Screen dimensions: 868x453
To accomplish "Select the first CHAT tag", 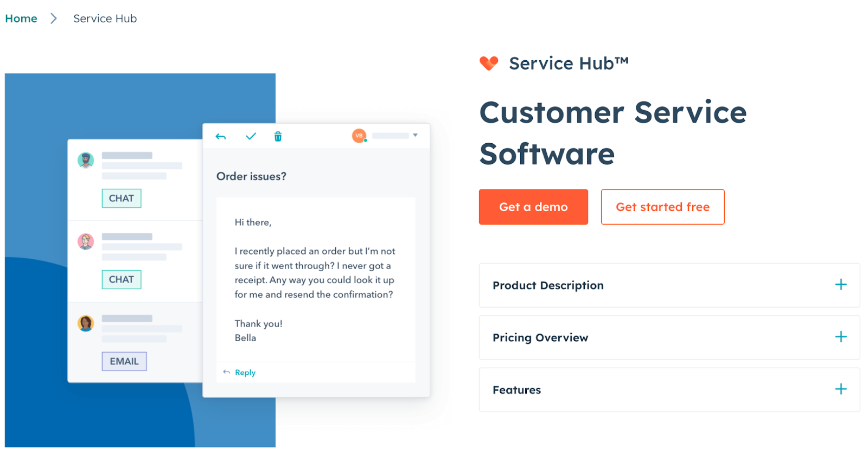I will coord(122,199).
